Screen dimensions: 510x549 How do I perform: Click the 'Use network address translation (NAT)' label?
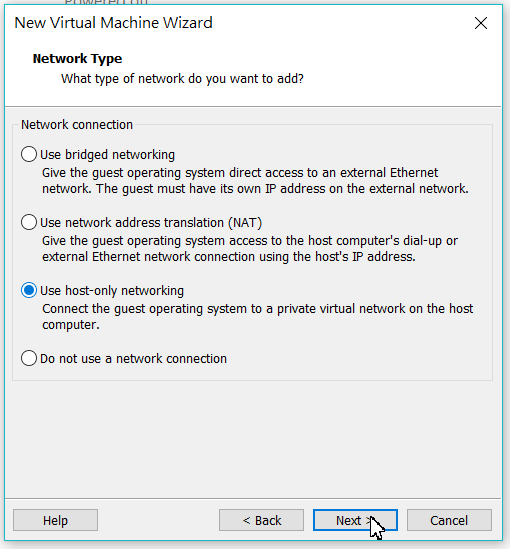click(151, 223)
